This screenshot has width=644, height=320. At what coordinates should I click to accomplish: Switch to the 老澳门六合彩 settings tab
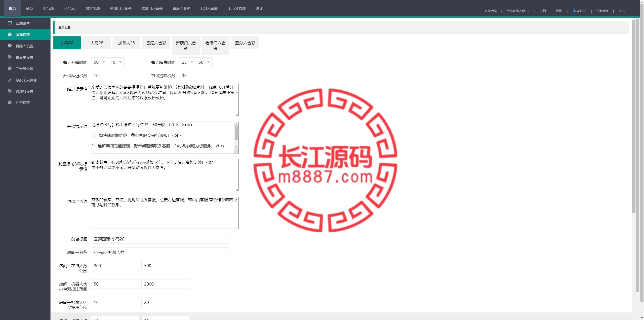click(x=216, y=46)
